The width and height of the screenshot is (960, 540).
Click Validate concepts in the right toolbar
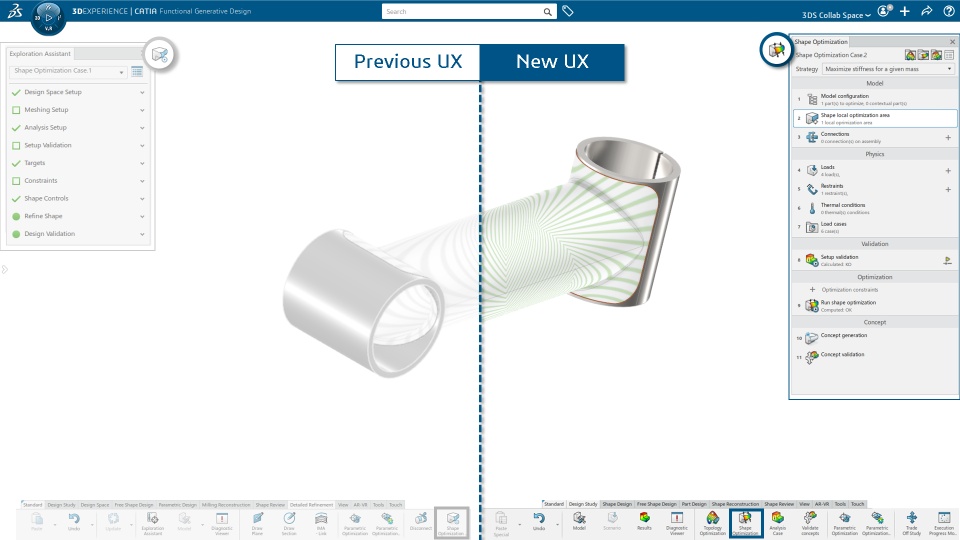click(810, 524)
